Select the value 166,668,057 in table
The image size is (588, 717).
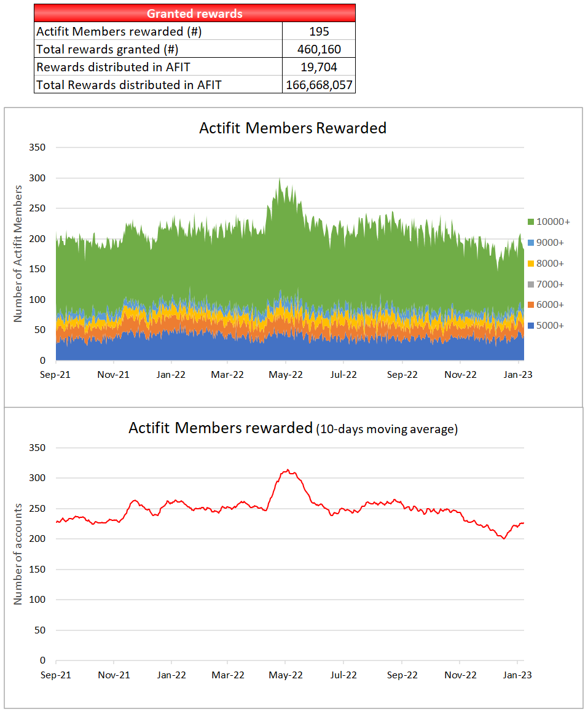319,85
